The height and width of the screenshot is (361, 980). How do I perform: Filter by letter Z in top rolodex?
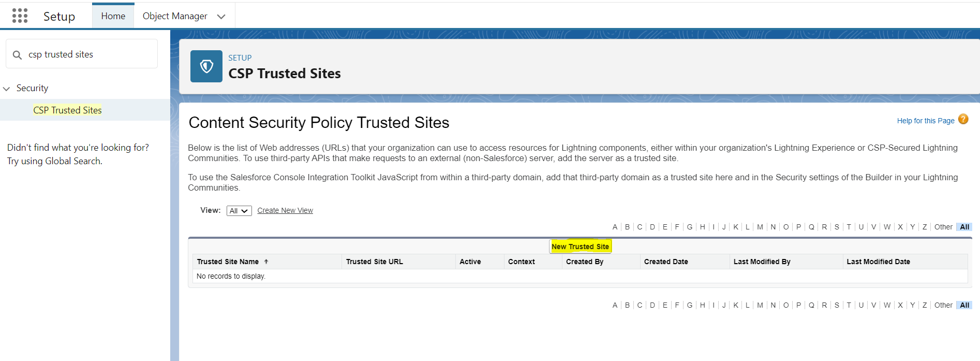point(925,227)
